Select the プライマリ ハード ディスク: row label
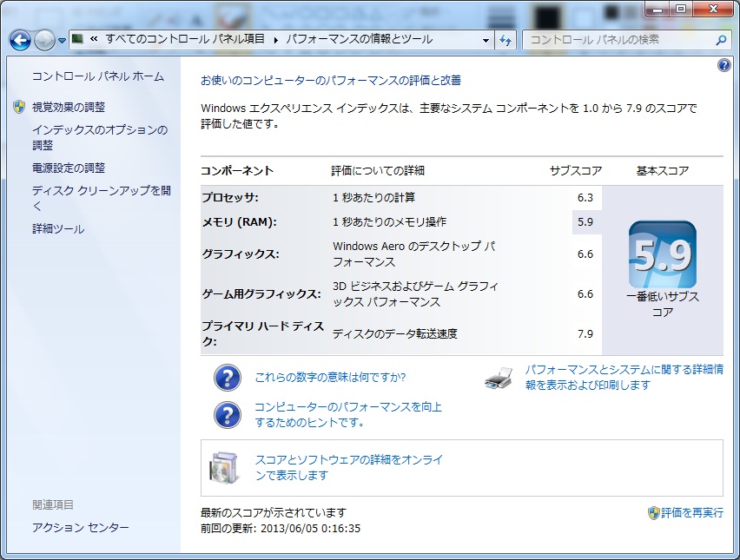This screenshot has height=560, width=740. tap(263, 333)
